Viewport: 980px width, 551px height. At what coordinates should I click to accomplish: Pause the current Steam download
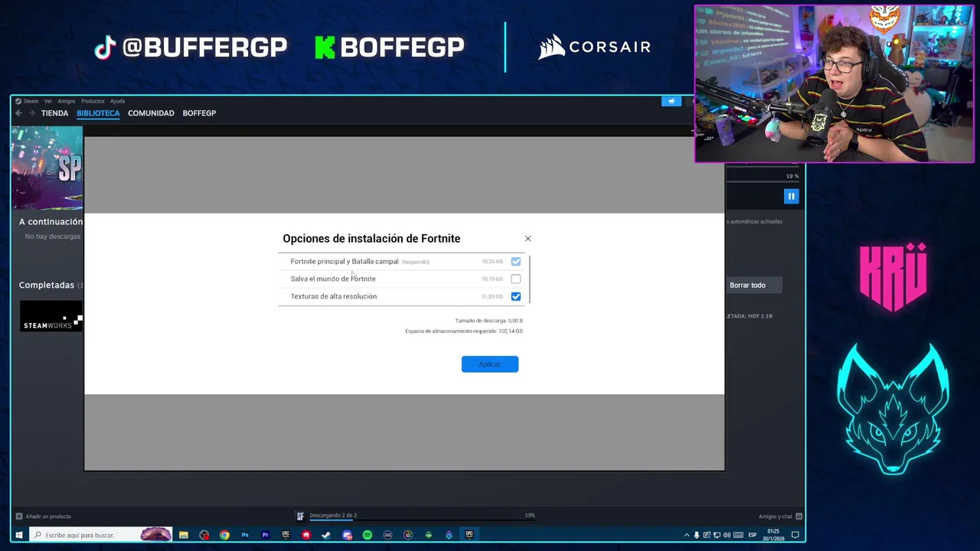[791, 197]
